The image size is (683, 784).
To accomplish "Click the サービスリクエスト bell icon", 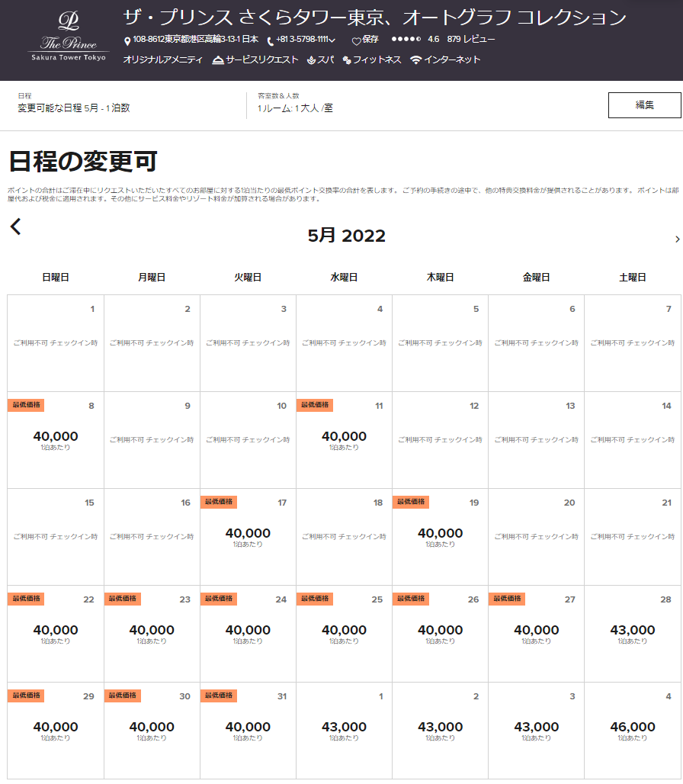I will coord(218,60).
